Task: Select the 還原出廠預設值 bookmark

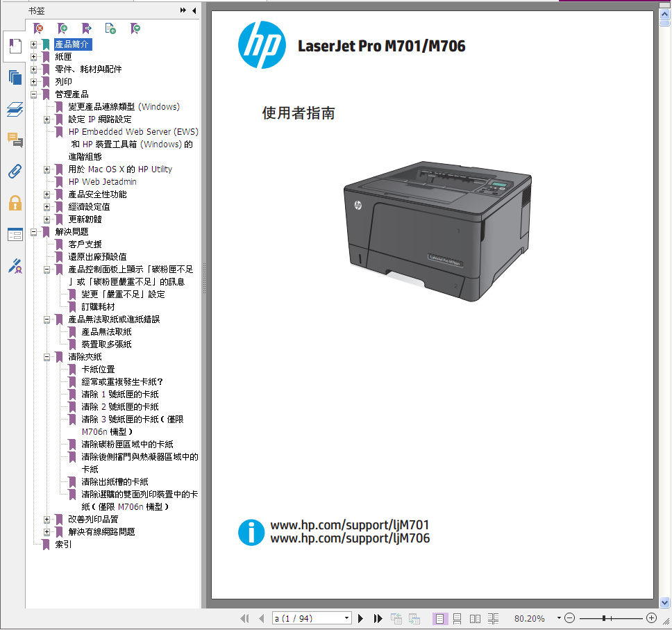Action: pos(97,257)
